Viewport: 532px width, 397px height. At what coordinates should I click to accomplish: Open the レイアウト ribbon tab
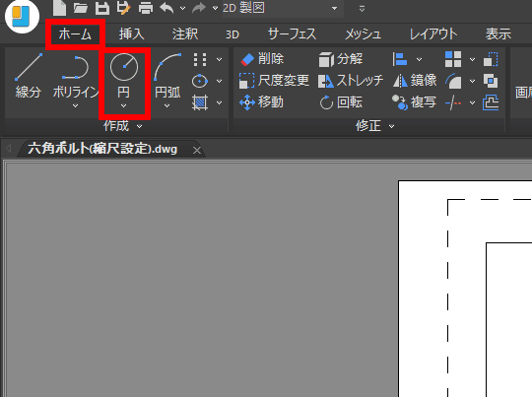click(x=433, y=33)
